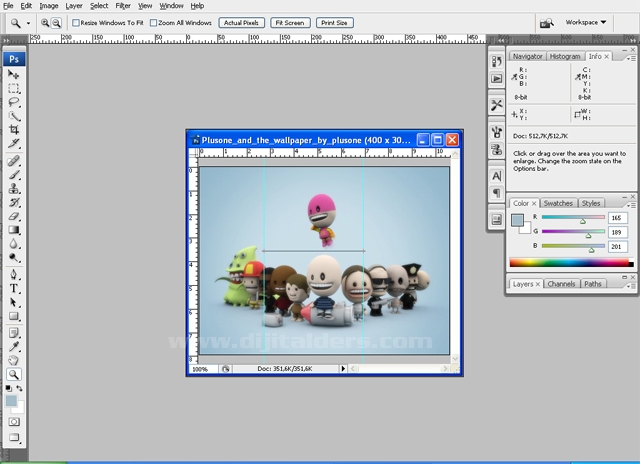Select the Lasso tool
This screenshot has width=640, height=464.
tap(13, 102)
